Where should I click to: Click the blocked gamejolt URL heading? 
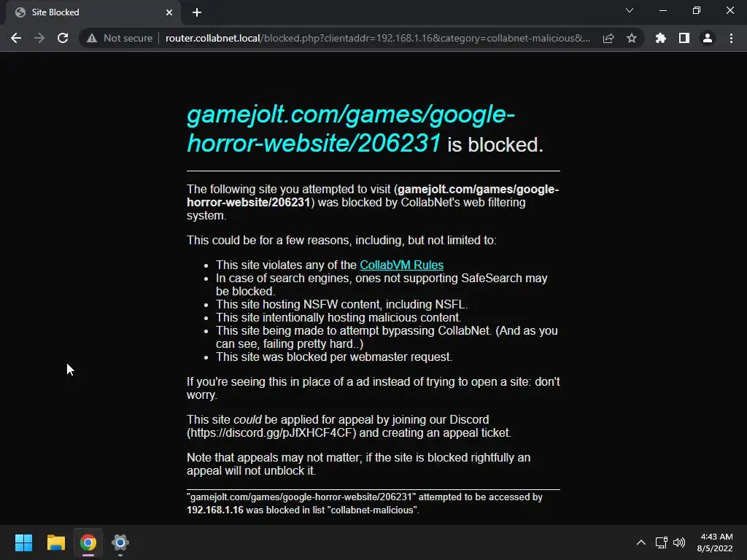(x=351, y=128)
